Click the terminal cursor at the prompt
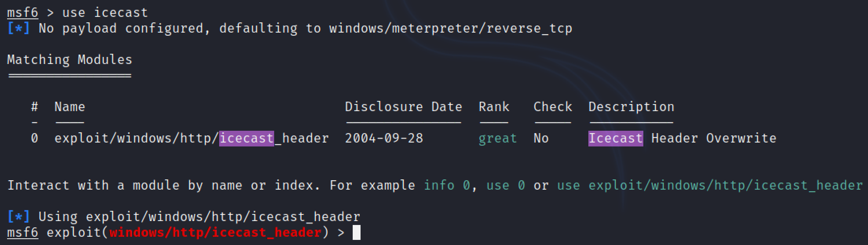This screenshot has height=245, width=868. [x=356, y=232]
